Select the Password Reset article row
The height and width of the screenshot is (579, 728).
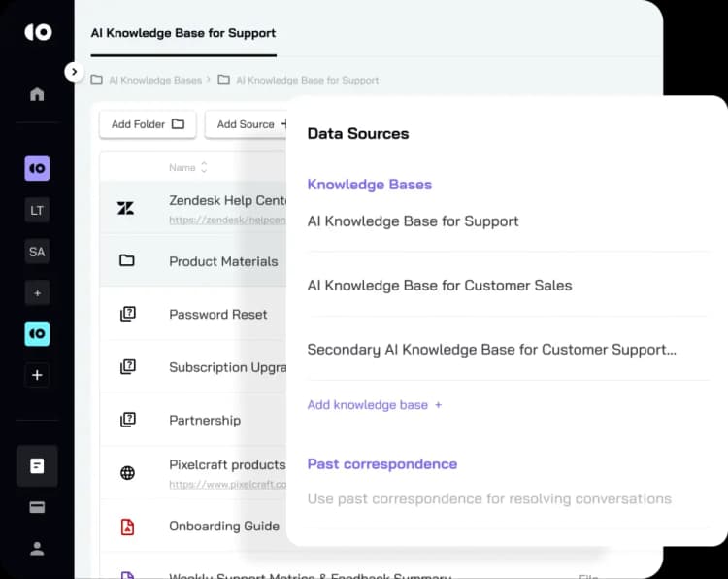click(x=193, y=314)
